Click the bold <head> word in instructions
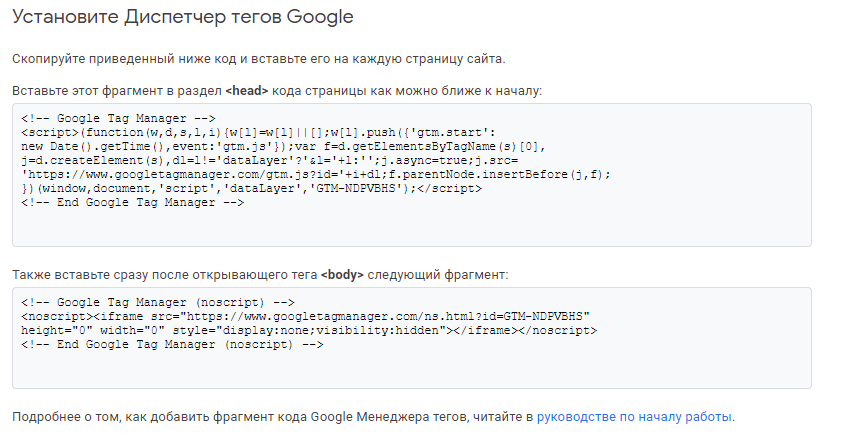This screenshot has height=435, width=849. [x=247, y=91]
